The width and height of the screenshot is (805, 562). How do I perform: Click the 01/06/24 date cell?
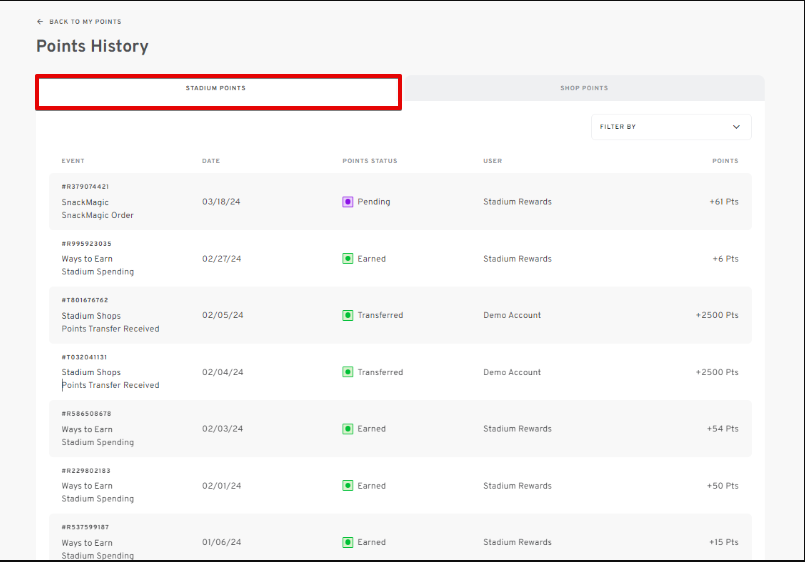tap(222, 542)
